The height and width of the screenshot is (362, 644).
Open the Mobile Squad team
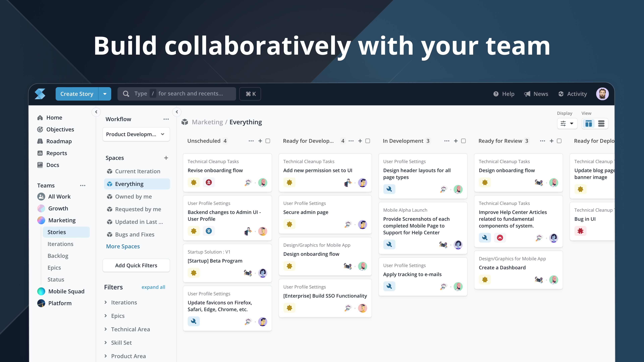66,291
